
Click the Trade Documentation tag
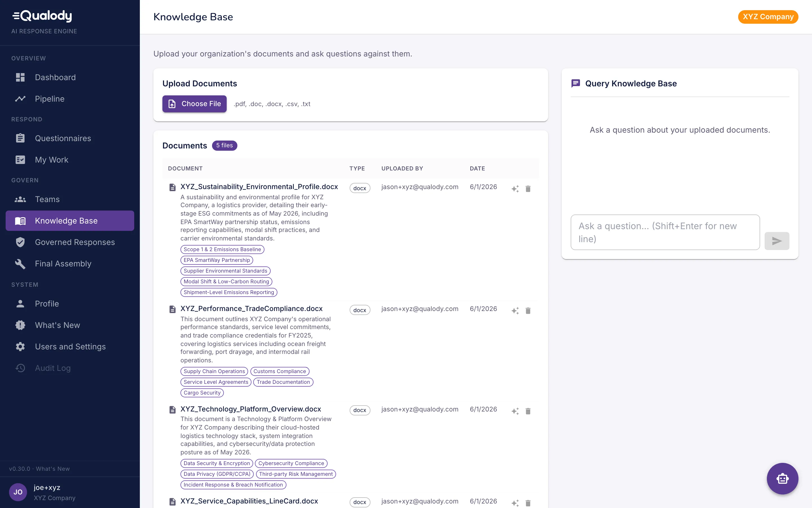[283, 382]
